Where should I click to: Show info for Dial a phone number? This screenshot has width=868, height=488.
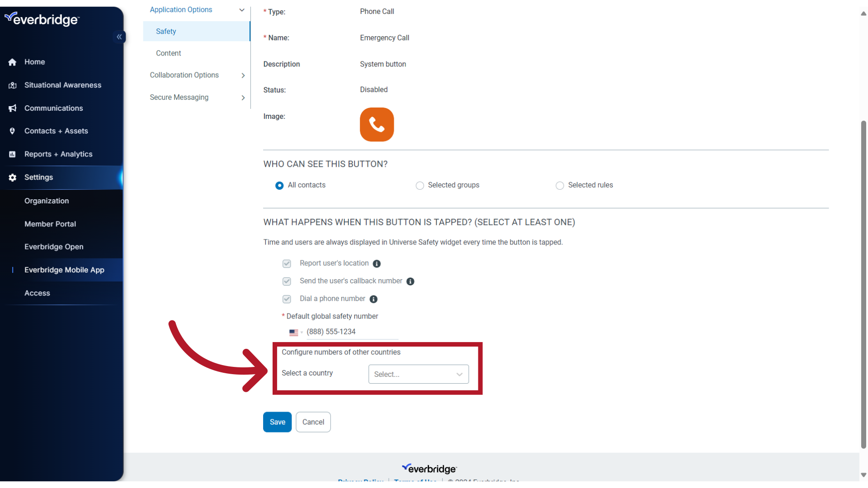pos(373,299)
